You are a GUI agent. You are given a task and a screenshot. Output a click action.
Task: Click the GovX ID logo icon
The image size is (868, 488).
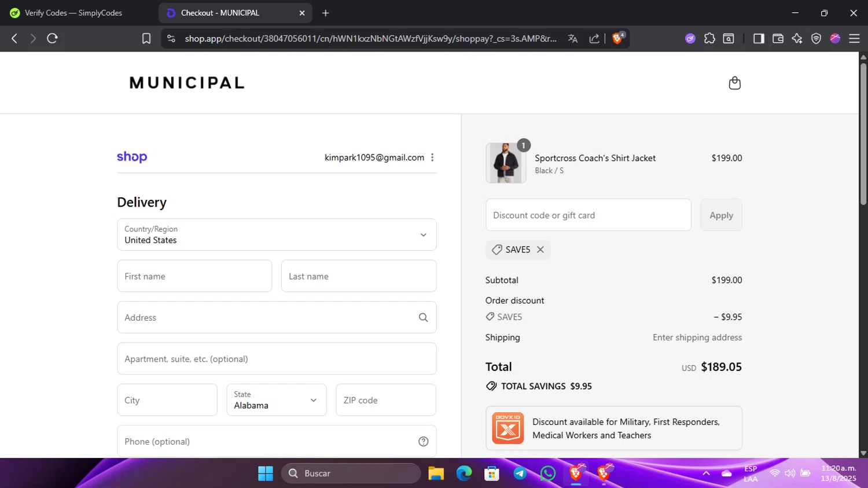click(x=507, y=428)
